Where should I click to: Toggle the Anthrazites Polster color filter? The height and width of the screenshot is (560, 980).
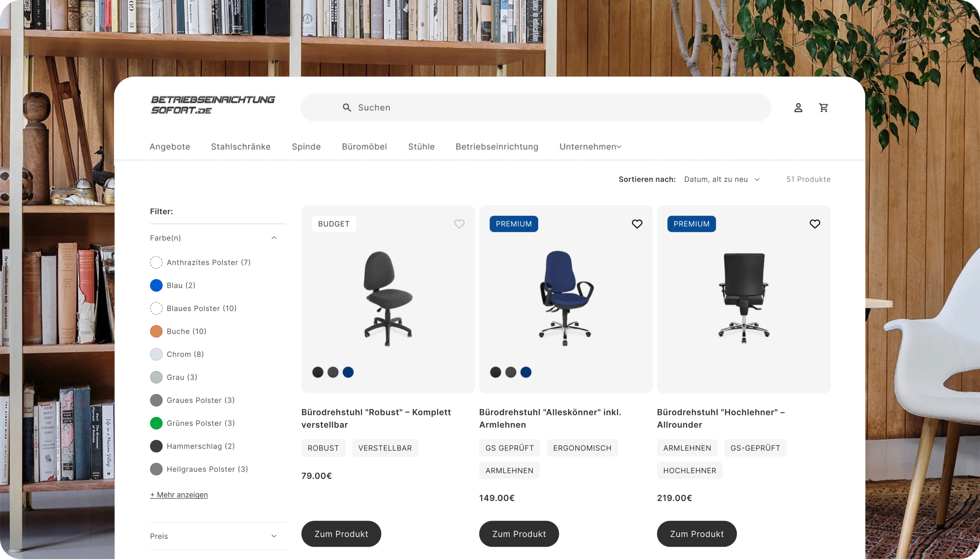pyautogui.click(x=200, y=262)
